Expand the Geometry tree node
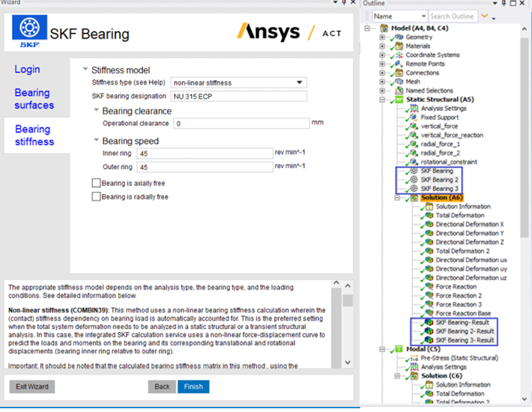 click(x=382, y=37)
